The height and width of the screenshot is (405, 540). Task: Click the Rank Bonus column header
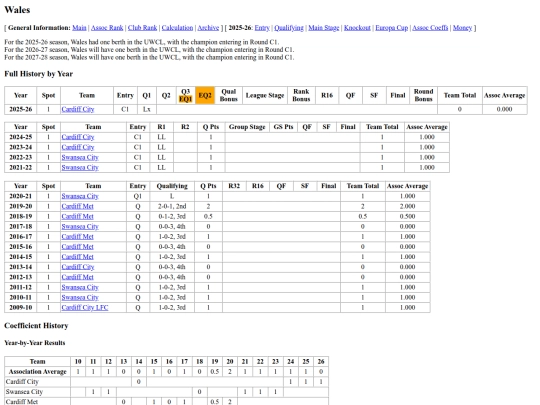pyautogui.click(x=301, y=95)
